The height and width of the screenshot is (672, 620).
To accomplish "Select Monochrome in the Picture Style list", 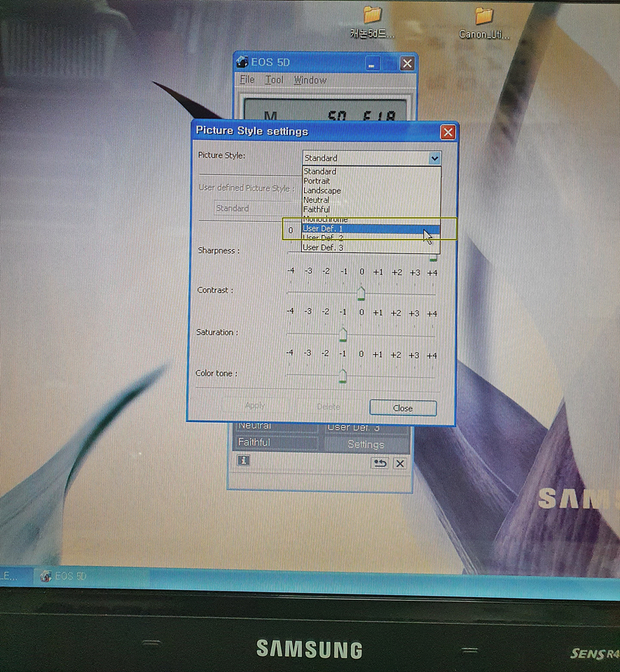I will coord(371,219).
